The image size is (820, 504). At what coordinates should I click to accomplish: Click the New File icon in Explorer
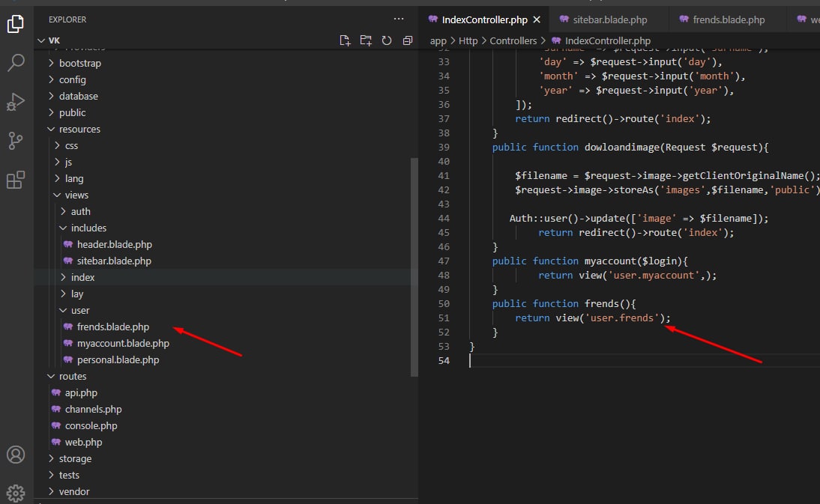(x=345, y=40)
